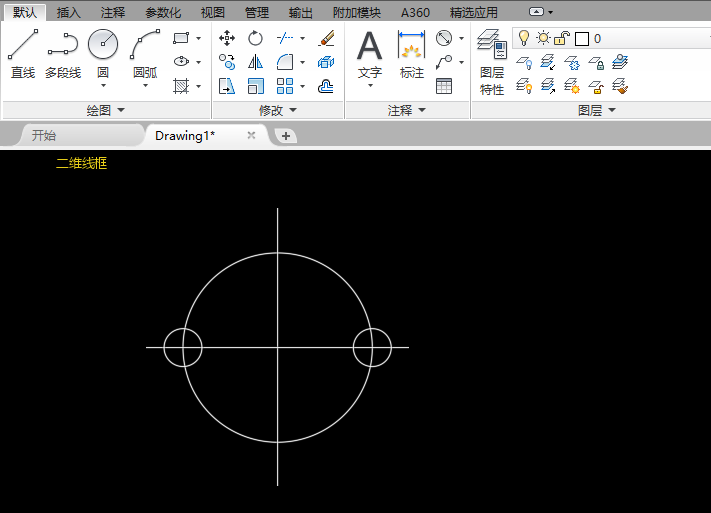
Task: Click the Erase tool icon
Action: pos(326,38)
